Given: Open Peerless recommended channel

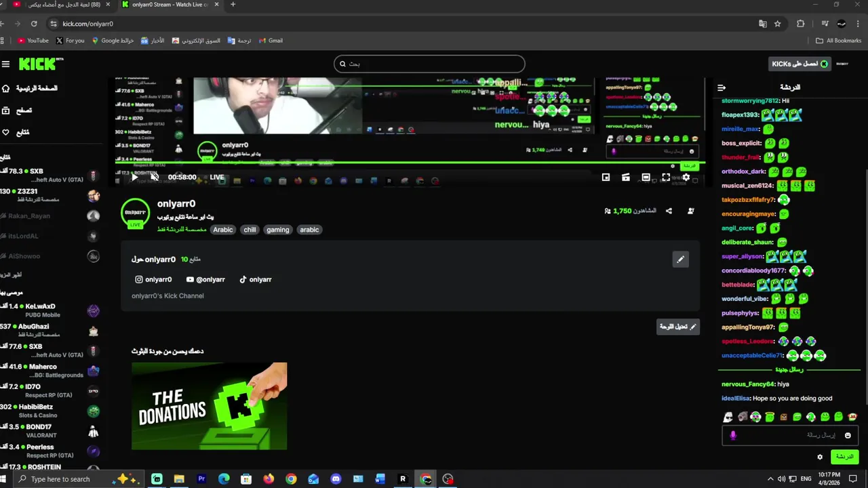Looking at the screenshot, I should pyautogui.click(x=50, y=451).
